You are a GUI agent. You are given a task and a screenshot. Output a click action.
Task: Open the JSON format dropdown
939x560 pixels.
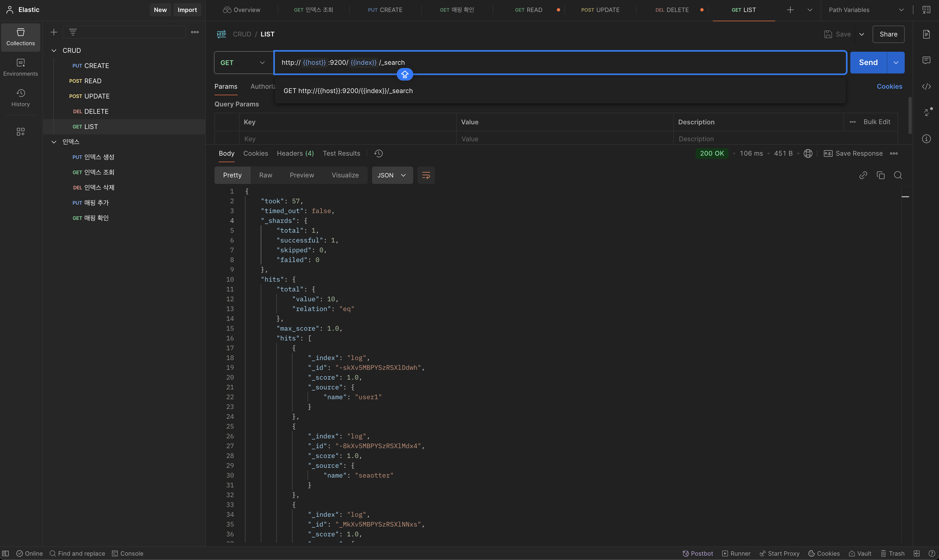pyautogui.click(x=392, y=175)
